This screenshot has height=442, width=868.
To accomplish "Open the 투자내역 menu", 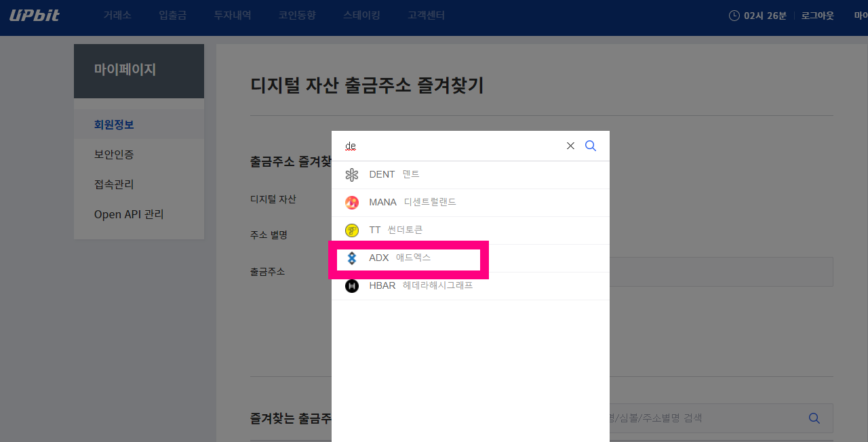I will click(233, 15).
